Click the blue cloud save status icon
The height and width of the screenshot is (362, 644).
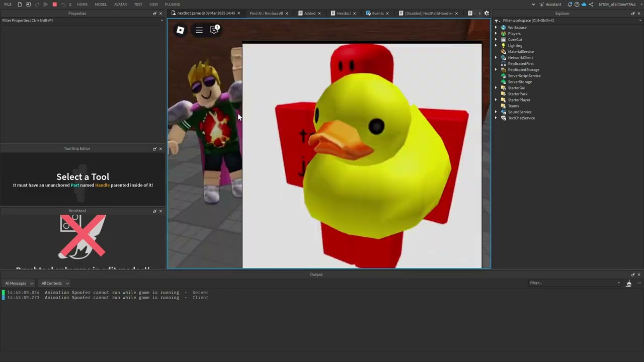[x=584, y=5]
